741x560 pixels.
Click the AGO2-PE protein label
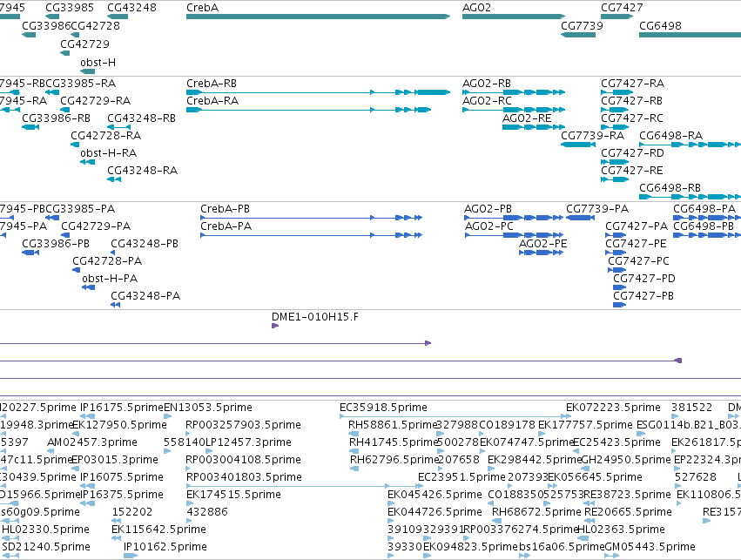point(542,244)
